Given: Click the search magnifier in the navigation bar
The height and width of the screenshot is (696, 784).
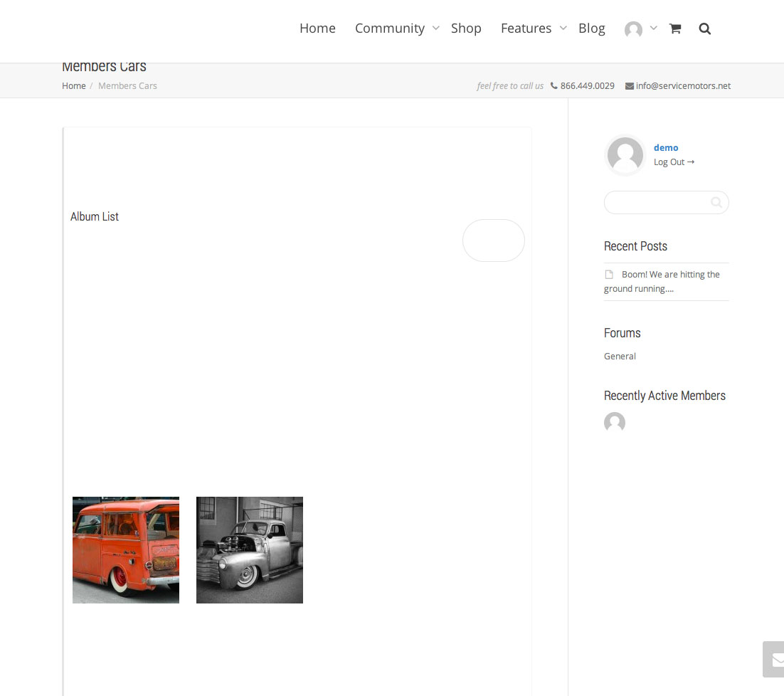Looking at the screenshot, I should [704, 28].
